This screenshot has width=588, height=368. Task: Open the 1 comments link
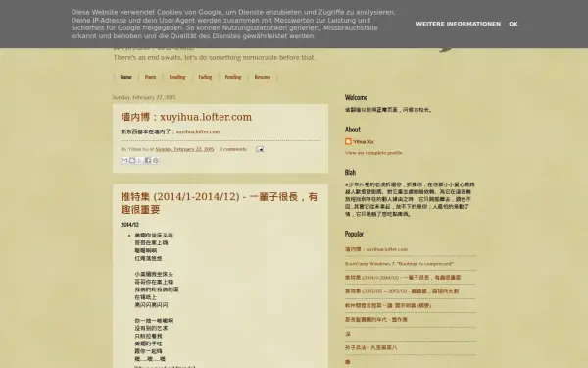[233, 149]
